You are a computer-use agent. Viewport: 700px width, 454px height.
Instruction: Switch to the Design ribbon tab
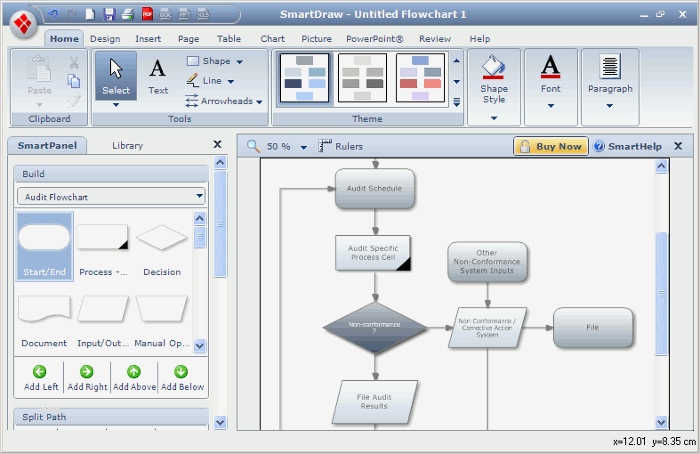(105, 39)
